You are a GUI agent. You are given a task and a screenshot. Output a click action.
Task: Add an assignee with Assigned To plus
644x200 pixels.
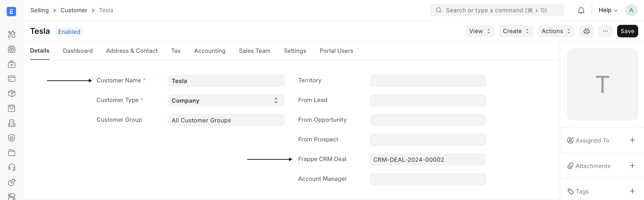[x=632, y=140]
